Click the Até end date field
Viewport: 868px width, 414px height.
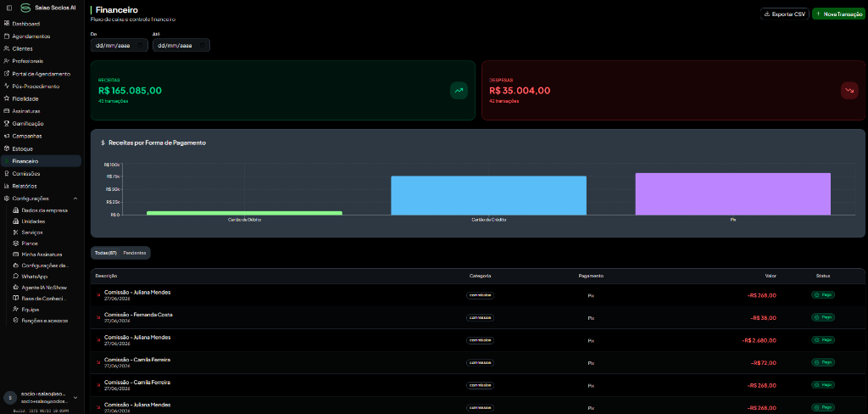(x=181, y=46)
